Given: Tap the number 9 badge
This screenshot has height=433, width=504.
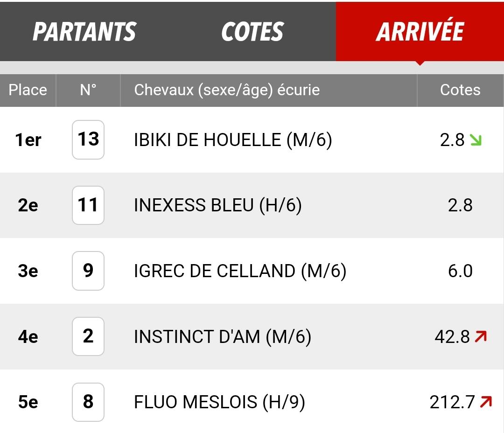Looking at the screenshot, I should pos(88,271).
